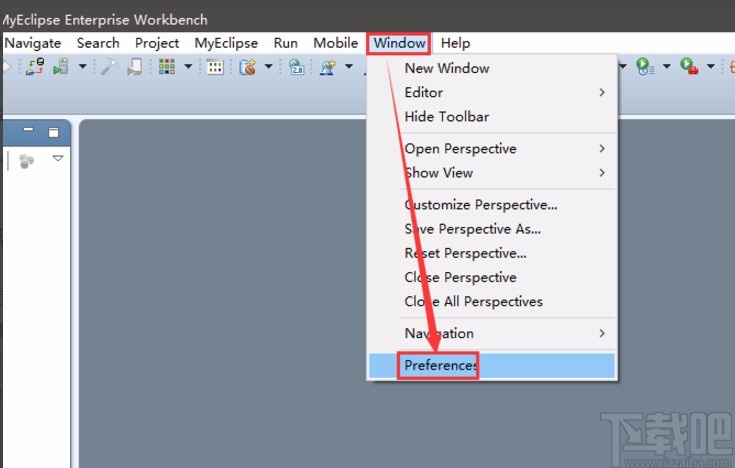This screenshot has width=735, height=468.
Task: Click the green run-with-coverage toolbar icon
Action: (645, 66)
